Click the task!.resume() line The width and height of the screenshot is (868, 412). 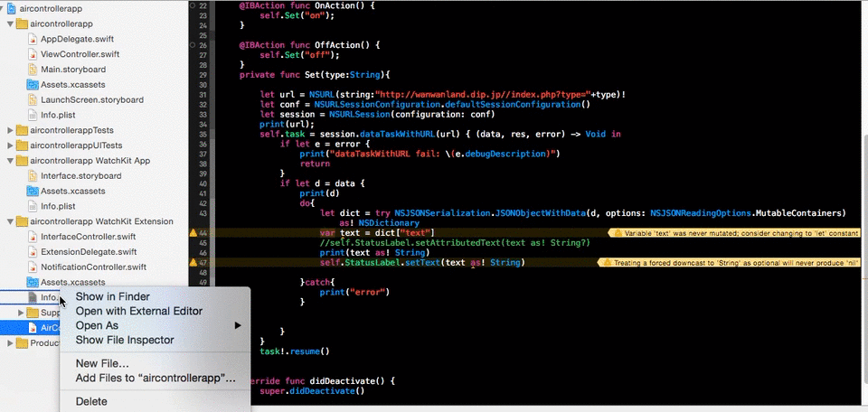(x=295, y=351)
